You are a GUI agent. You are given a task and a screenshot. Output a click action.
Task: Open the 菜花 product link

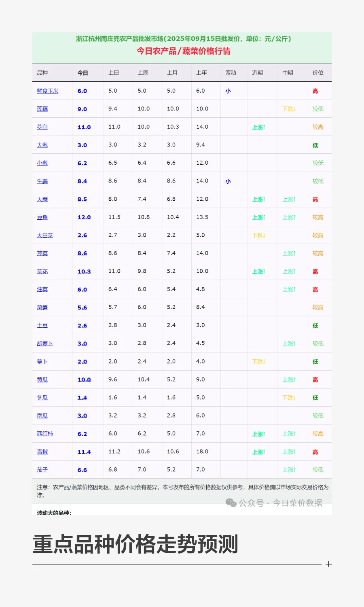[42, 272]
